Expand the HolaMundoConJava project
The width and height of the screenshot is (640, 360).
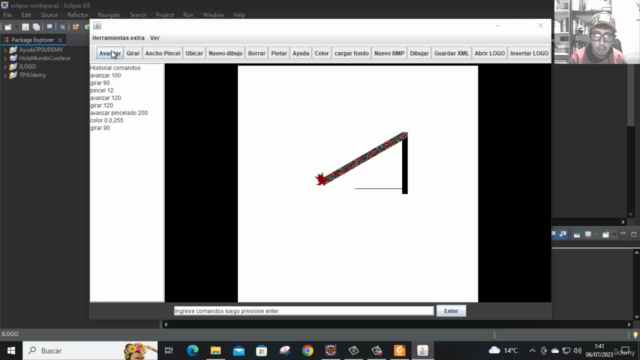[5, 58]
